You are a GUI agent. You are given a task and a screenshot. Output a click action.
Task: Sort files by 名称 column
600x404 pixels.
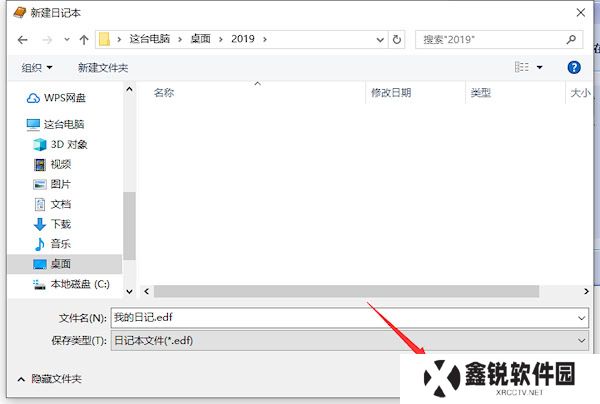pyautogui.click(x=164, y=93)
